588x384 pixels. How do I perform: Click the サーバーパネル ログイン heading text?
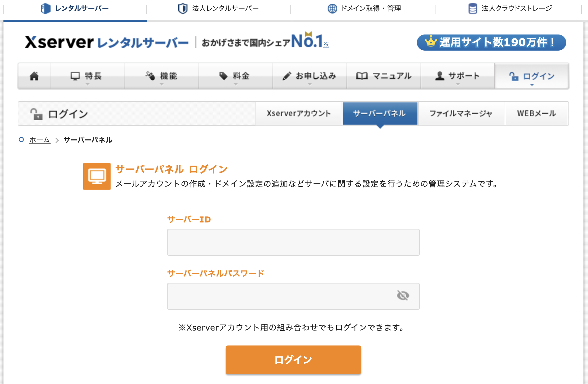click(171, 169)
